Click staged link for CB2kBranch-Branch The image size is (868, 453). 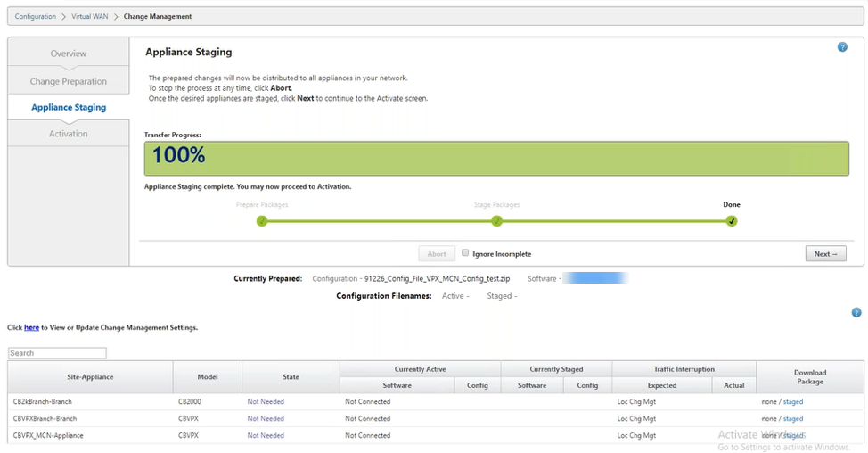click(x=792, y=402)
